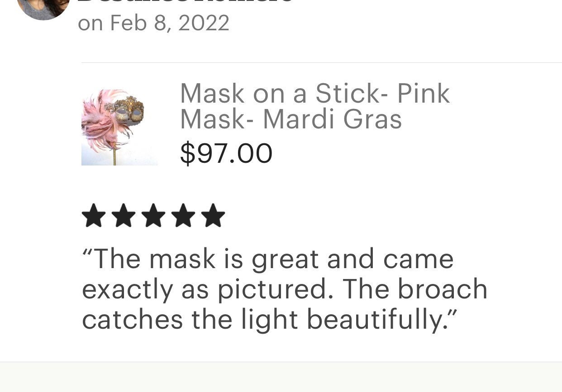Click the "Mask- Mardi Gras" title line

(291, 119)
